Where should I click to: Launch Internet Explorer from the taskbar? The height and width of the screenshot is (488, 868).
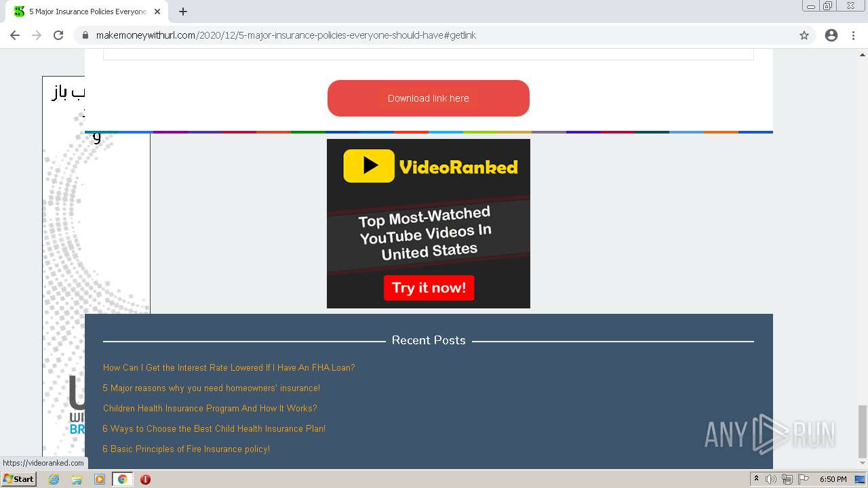54,479
